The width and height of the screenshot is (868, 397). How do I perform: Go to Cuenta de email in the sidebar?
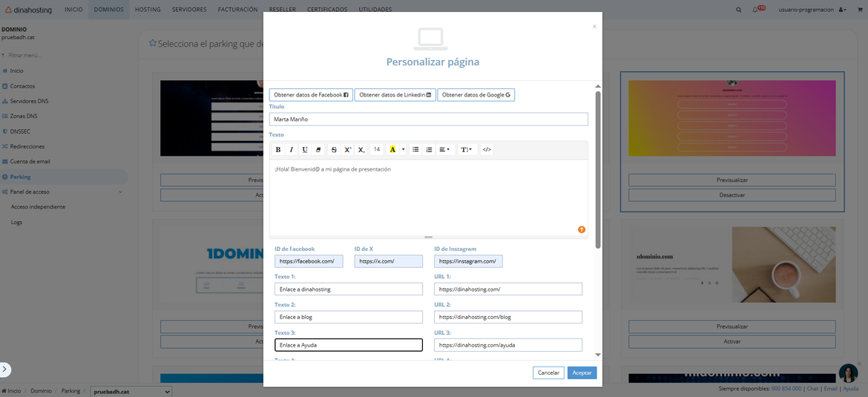coord(30,162)
